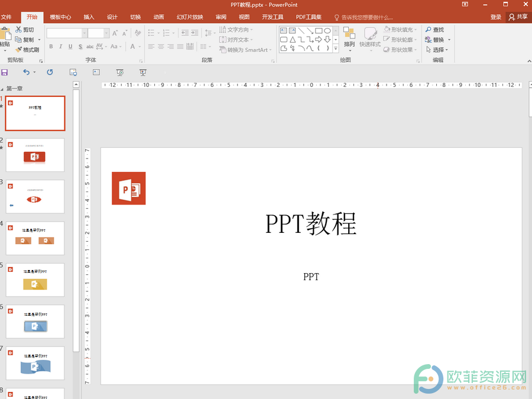The image size is (532, 399).
Task: Select the triangle shape in shapes gallery
Action: [293, 40]
